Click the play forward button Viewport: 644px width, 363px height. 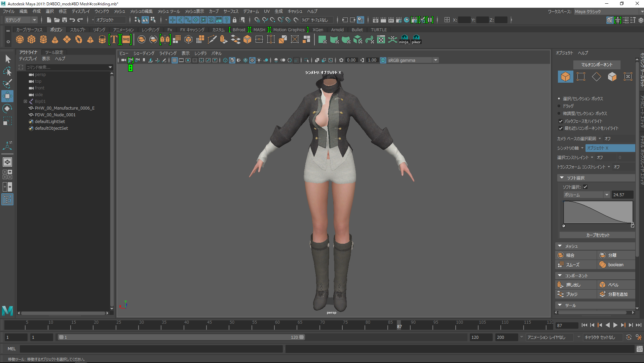pos(615,325)
